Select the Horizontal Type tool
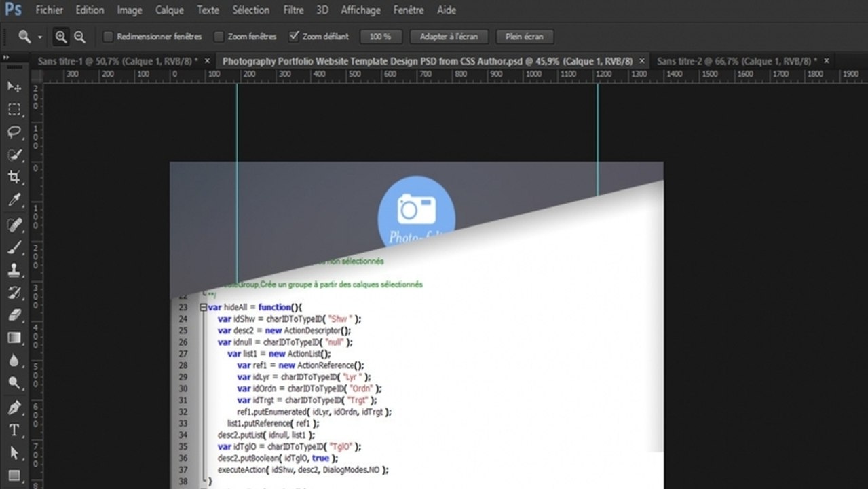This screenshot has width=868, height=489. tap(14, 430)
